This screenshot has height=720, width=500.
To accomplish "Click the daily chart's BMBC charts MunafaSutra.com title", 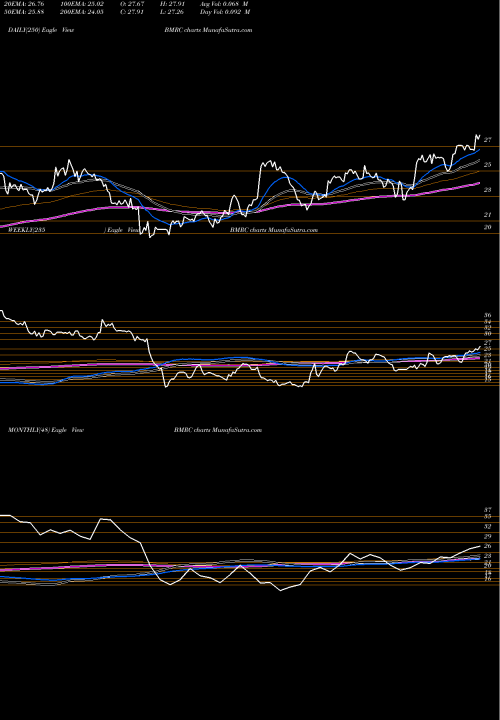I will point(208,30).
